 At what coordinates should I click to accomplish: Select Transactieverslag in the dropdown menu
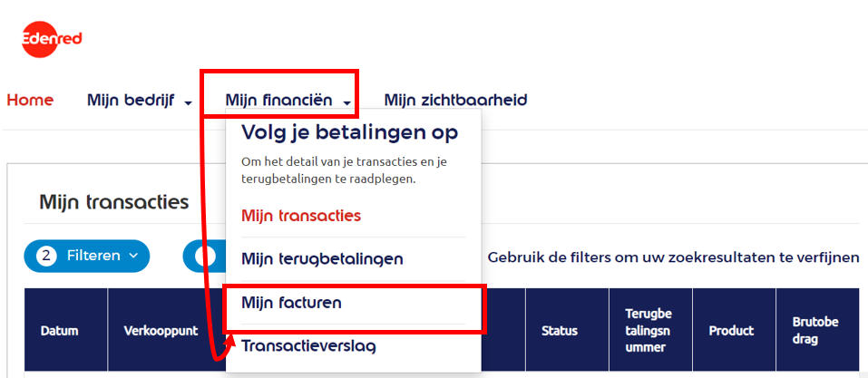[308, 345]
